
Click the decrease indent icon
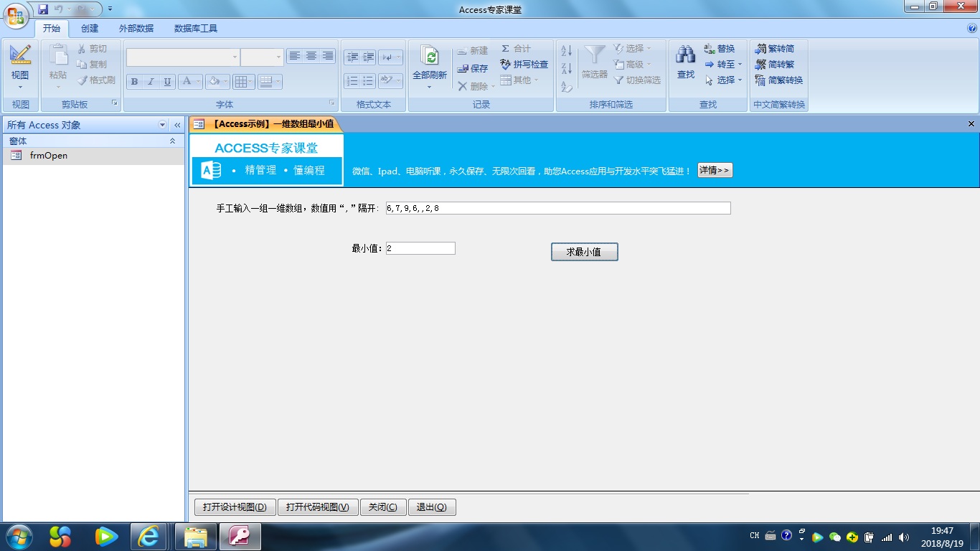coord(352,57)
